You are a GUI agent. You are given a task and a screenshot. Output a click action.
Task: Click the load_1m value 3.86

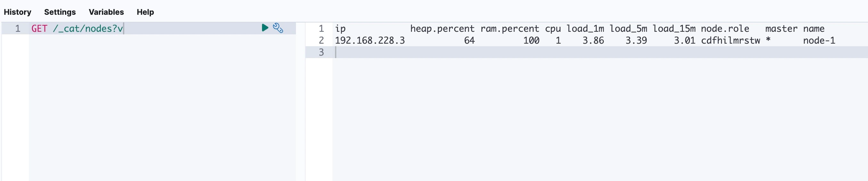(593, 40)
